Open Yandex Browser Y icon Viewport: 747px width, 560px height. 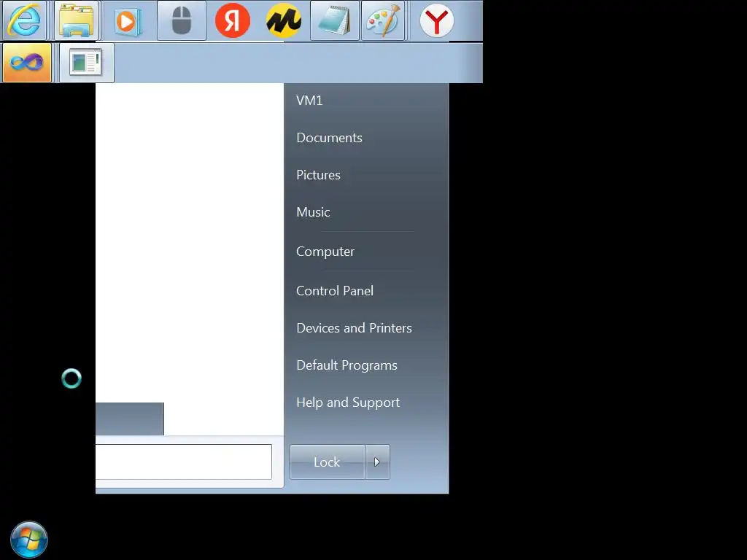436,20
